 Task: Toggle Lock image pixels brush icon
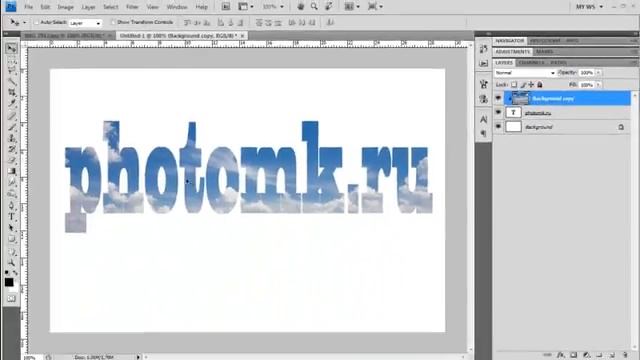tap(523, 84)
